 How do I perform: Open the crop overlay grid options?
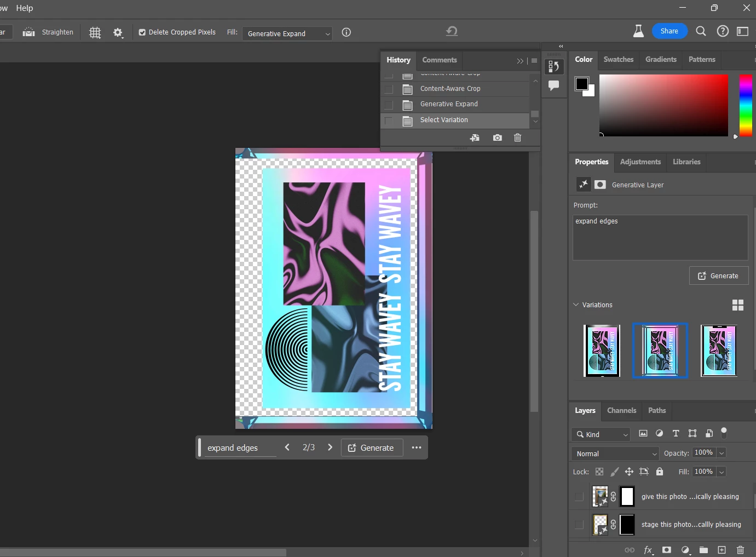pos(95,33)
